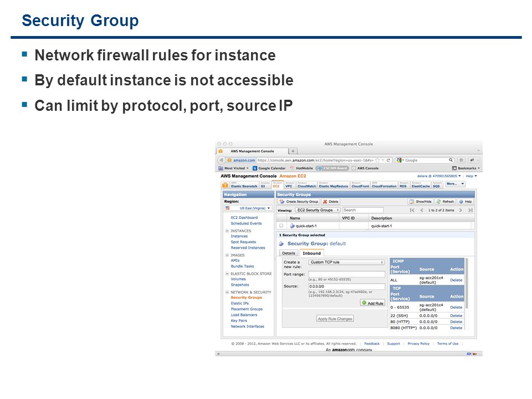
Task: Click the Show/Hide toolbar button
Action: (421, 202)
